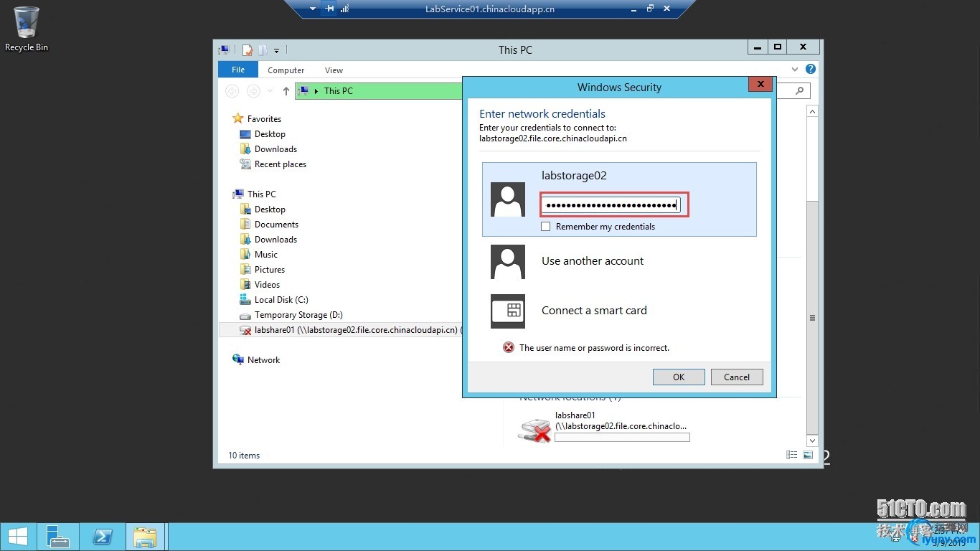Click the red error icon next to incorrect password message
This screenshot has height=551, width=980.
pos(509,347)
